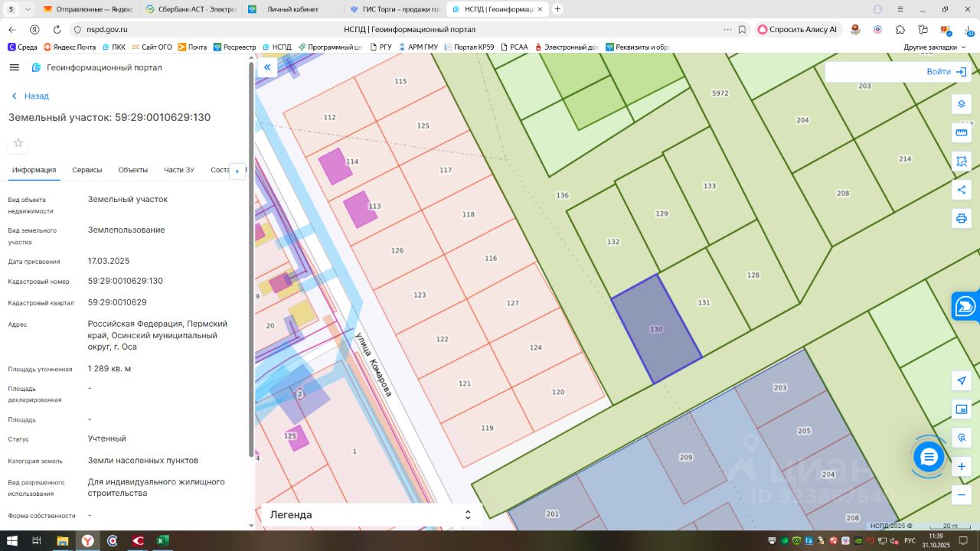The width and height of the screenshot is (980, 551).
Task: Locate my position on map
Action: click(x=962, y=380)
